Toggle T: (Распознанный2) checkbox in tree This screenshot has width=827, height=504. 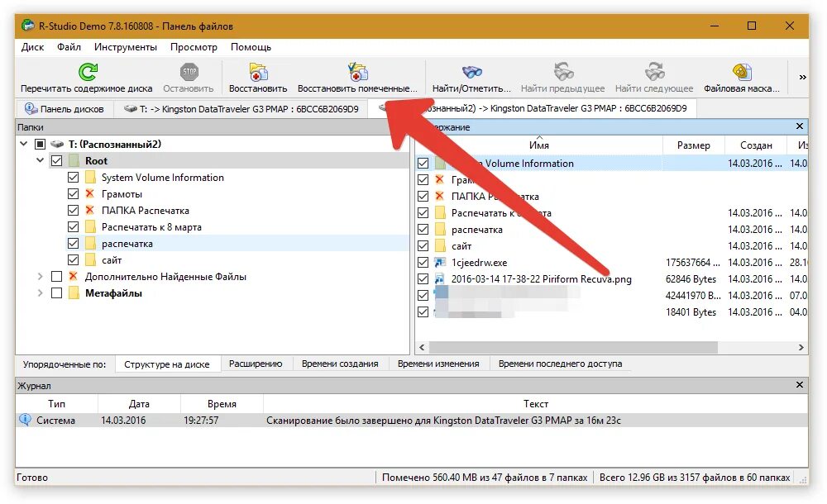tap(40, 144)
